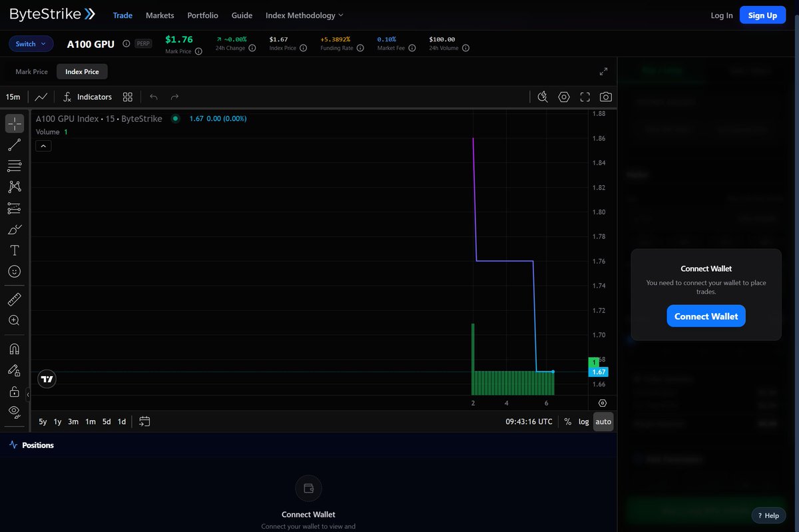Toggle auto scale mode
The image size is (799, 532).
pos(603,421)
